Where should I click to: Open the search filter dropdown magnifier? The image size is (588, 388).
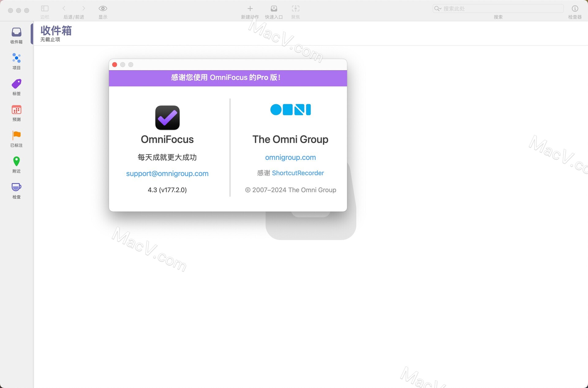pos(437,9)
